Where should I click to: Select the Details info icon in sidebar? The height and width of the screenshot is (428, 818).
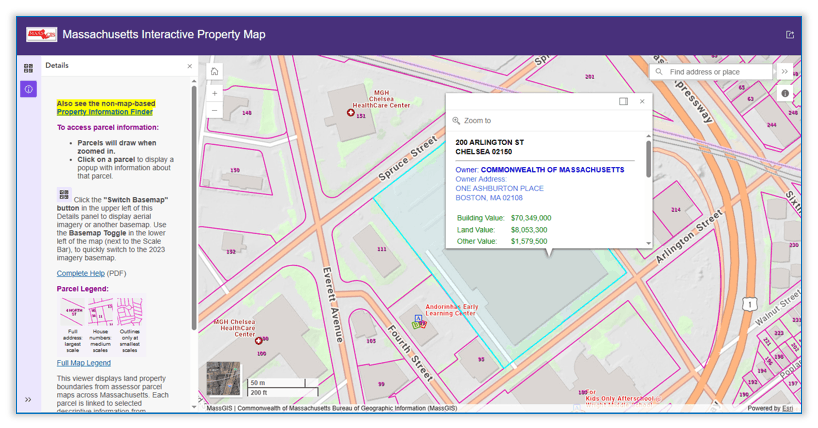tap(28, 89)
